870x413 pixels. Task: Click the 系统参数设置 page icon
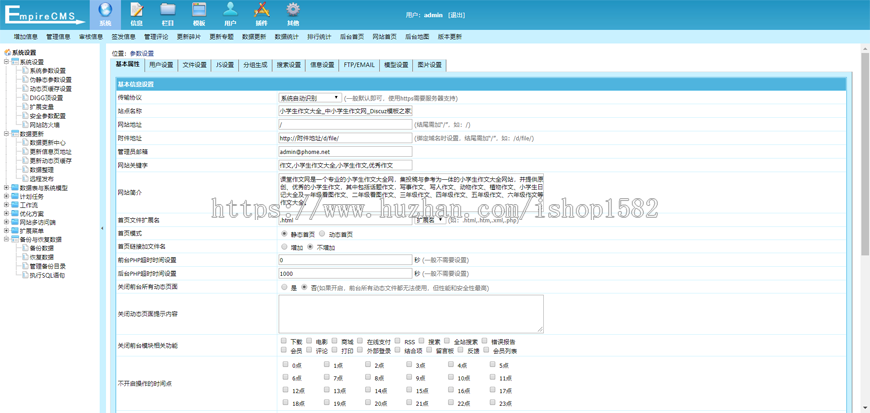pyautogui.click(x=25, y=70)
